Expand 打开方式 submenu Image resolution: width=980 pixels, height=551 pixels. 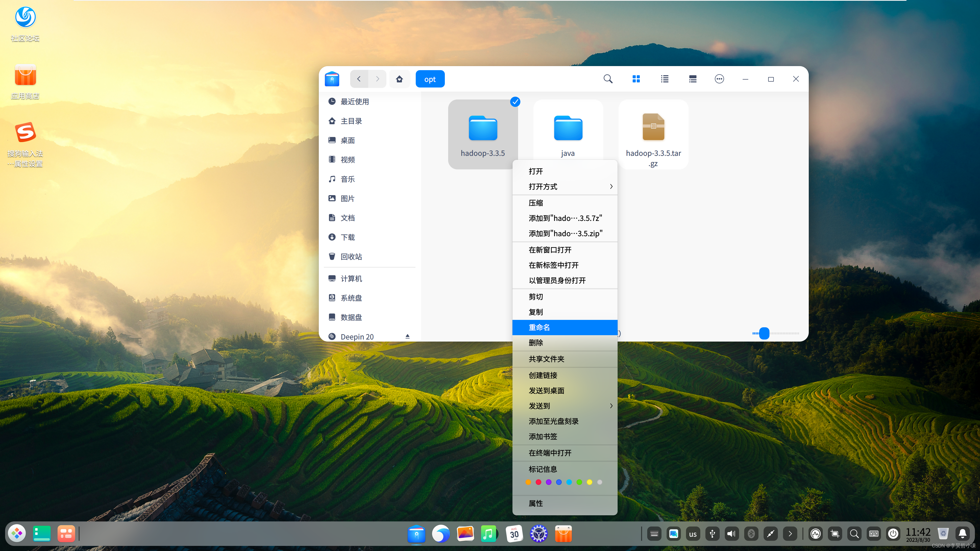(565, 187)
